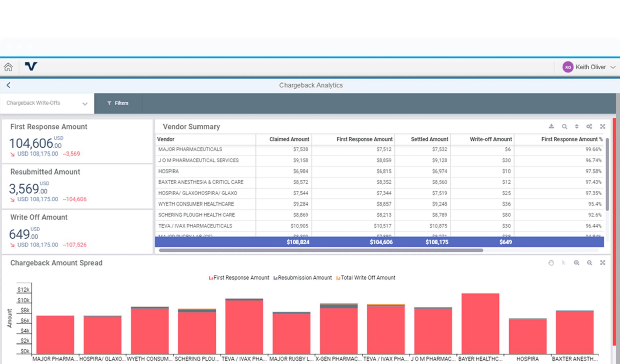Toggle First Response Amount legend series
This screenshot has height=364, width=620.
click(x=239, y=278)
